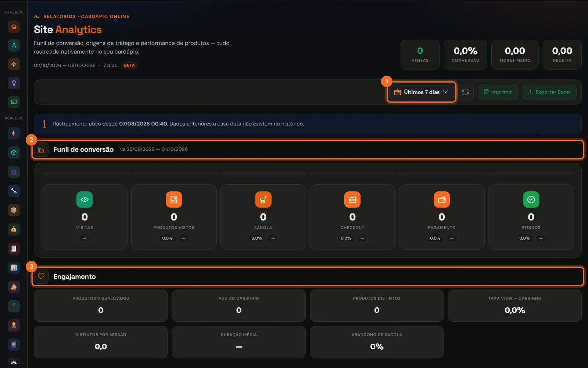Image resolution: width=588 pixels, height=368 pixels.
Task: Click the Visitas summary card at top
Action: 420,54
